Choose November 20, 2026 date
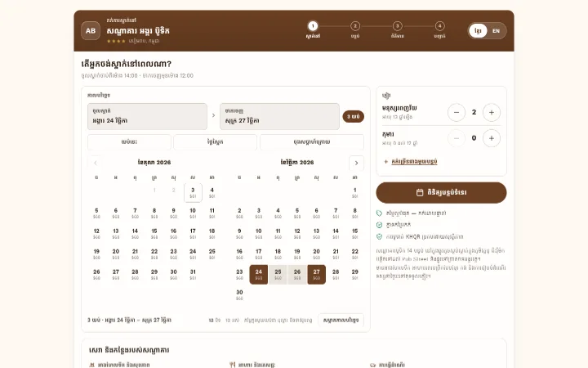 317,254
